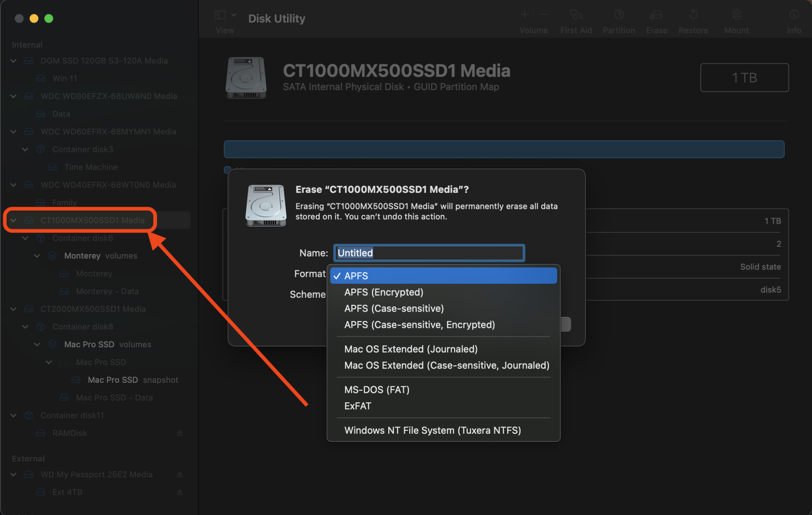Select Mac OS Extended (Journaled) format

click(410, 349)
